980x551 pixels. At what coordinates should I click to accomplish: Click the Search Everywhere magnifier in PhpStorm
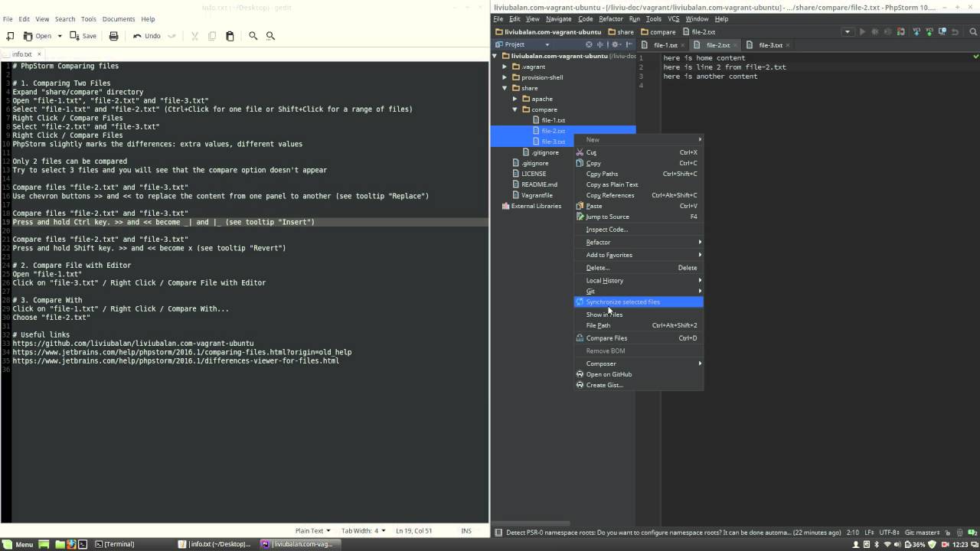(x=975, y=32)
